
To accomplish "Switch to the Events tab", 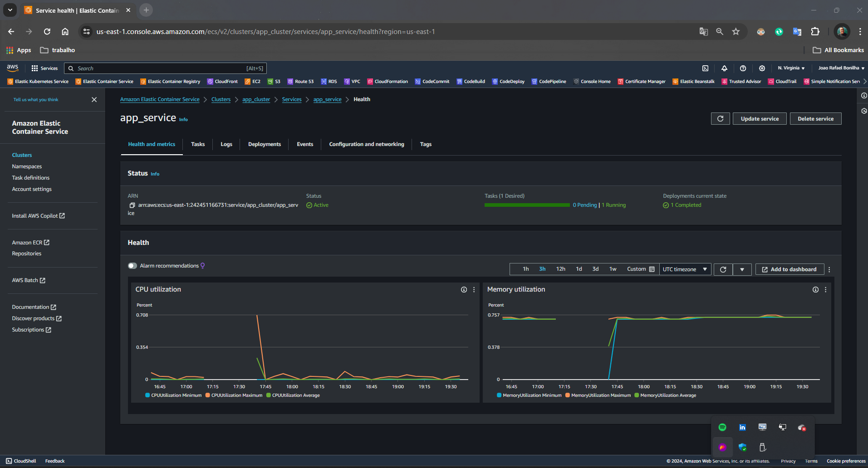I will pyautogui.click(x=305, y=144).
